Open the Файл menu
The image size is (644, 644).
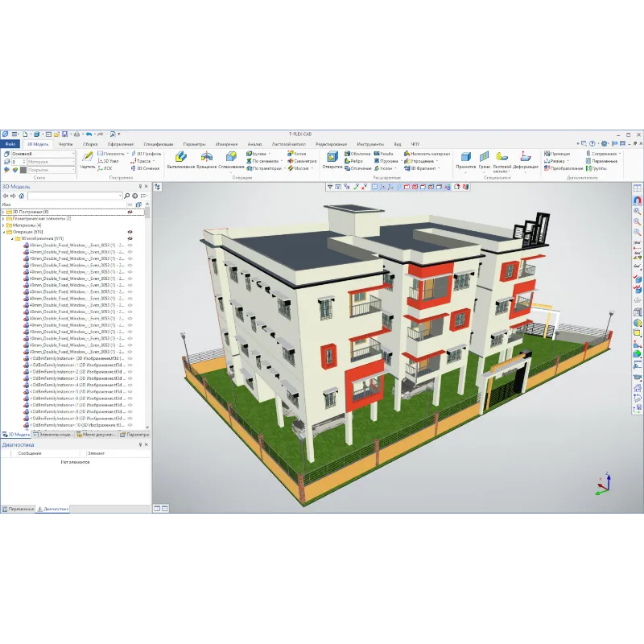click(x=9, y=143)
